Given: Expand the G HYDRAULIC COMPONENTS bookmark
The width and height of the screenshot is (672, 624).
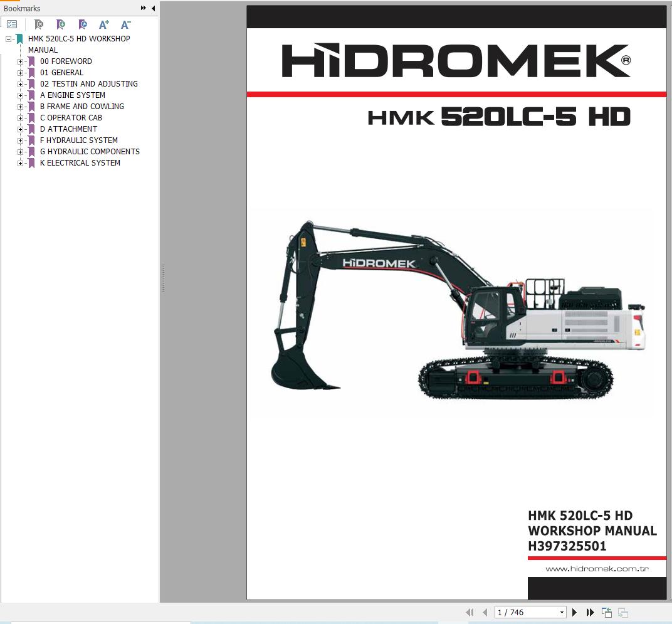Looking at the screenshot, I should tap(20, 152).
